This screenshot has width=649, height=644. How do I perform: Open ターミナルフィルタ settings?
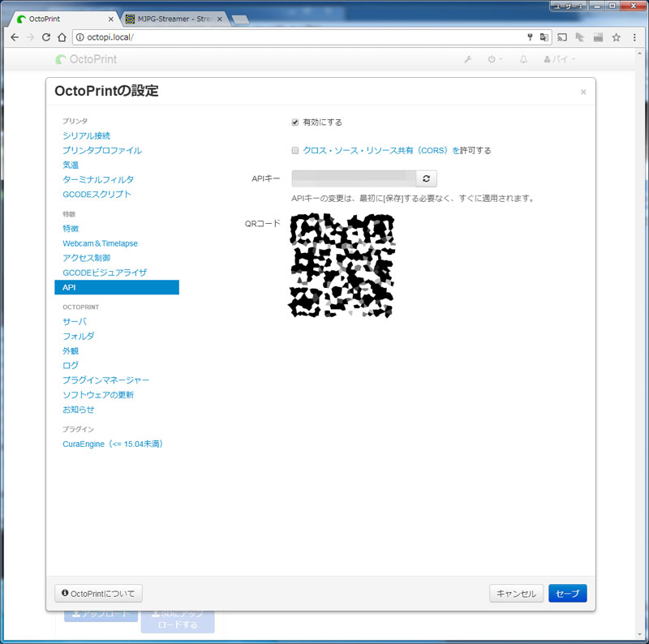click(98, 179)
